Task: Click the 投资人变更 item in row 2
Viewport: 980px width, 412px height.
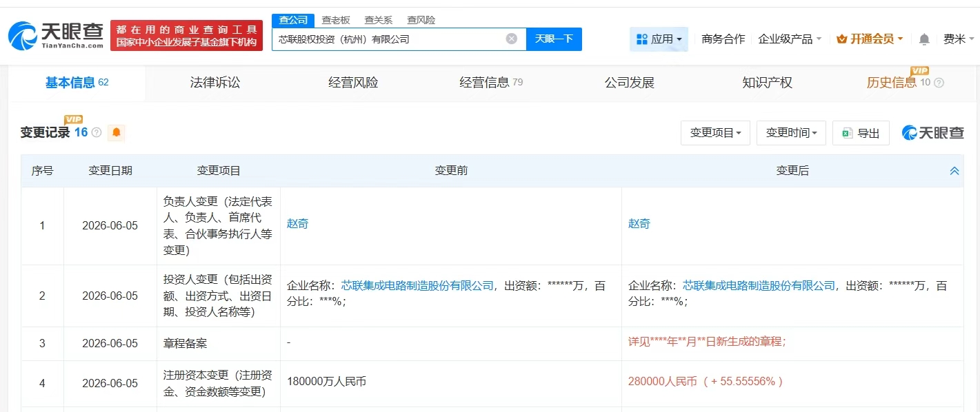Action: pos(218,296)
